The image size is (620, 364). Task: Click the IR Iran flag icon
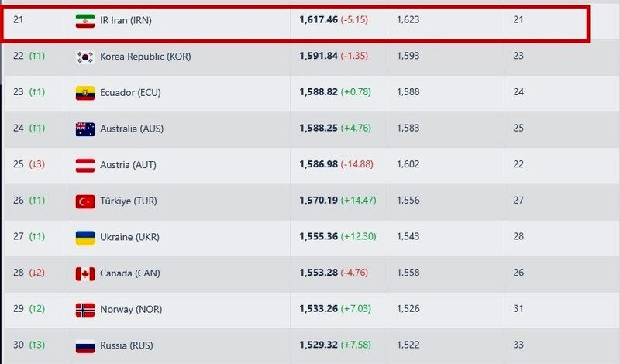[85, 21]
